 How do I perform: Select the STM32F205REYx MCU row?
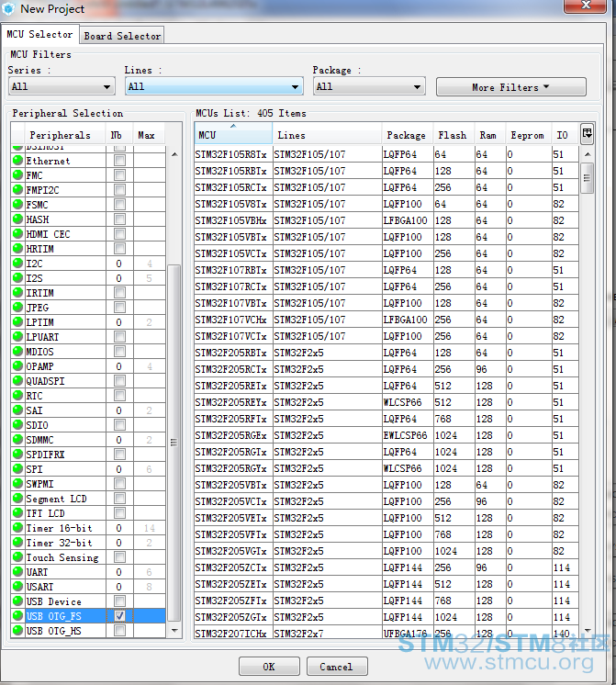(386, 402)
